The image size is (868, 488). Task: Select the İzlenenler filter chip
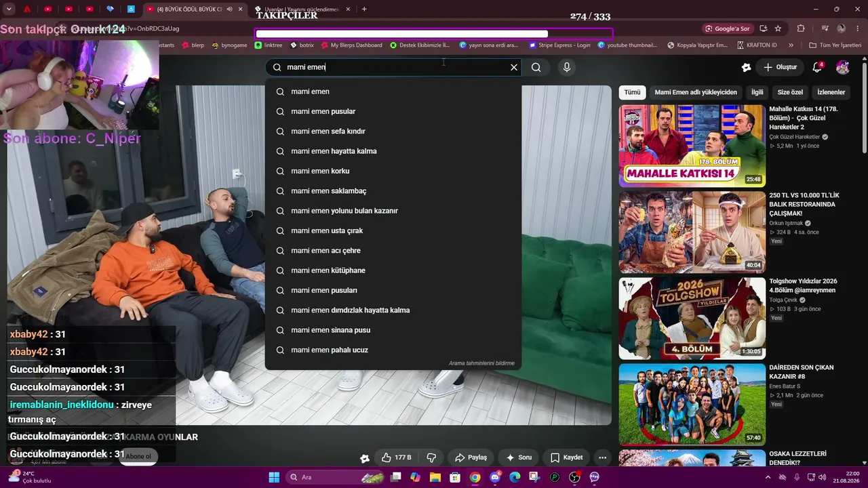(x=831, y=92)
